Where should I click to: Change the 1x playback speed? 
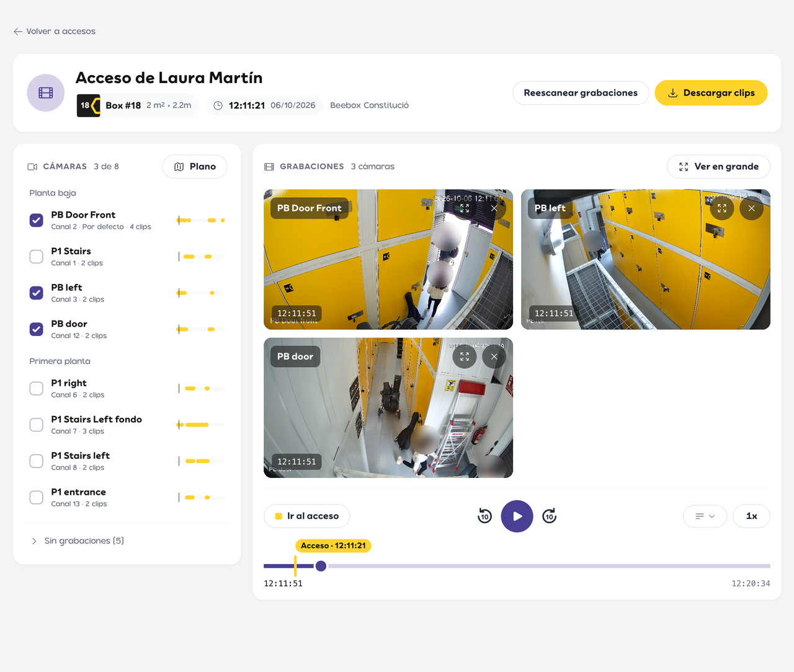tap(751, 516)
